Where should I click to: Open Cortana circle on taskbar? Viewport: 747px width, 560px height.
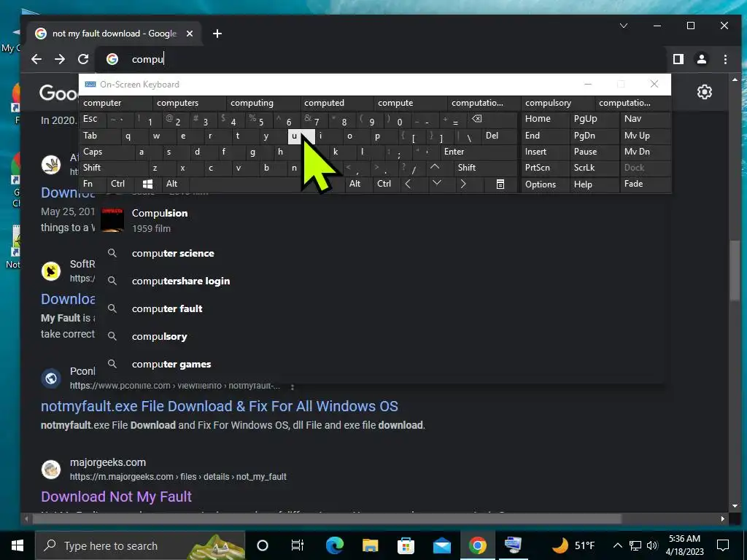tap(263, 545)
